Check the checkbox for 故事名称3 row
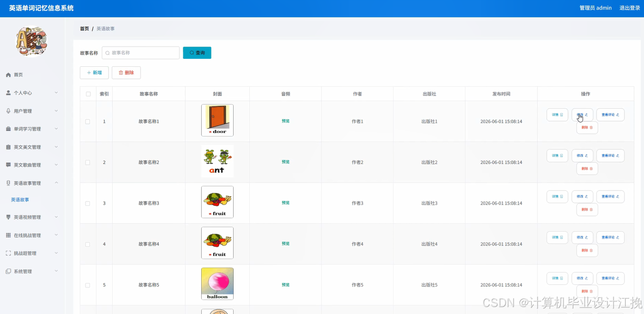644x314 pixels. coord(88,203)
